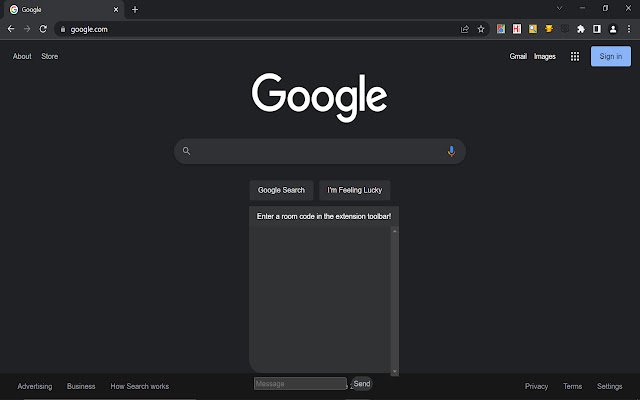Click the Google Search button
The height and width of the screenshot is (400, 640).
tap(281, 190)
